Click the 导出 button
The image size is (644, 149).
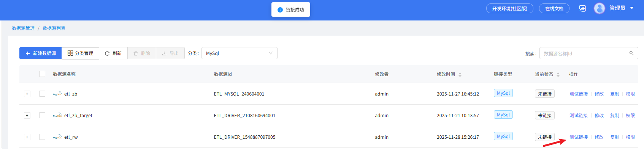tap(170, 53)
